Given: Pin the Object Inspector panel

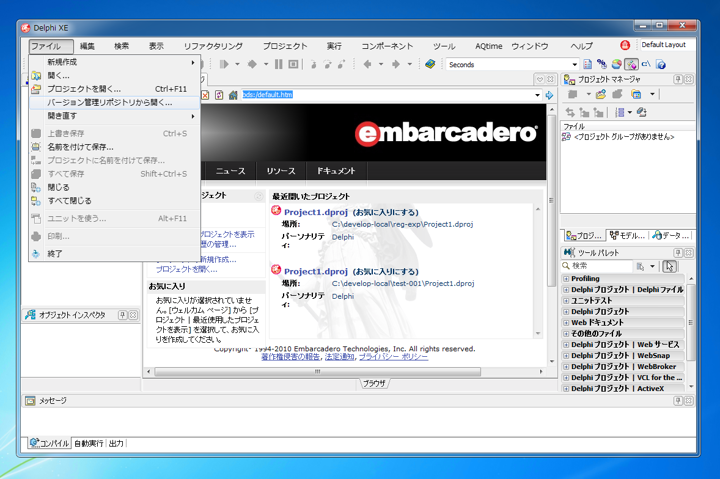Looking at the screenshot, I should [123, 315].
